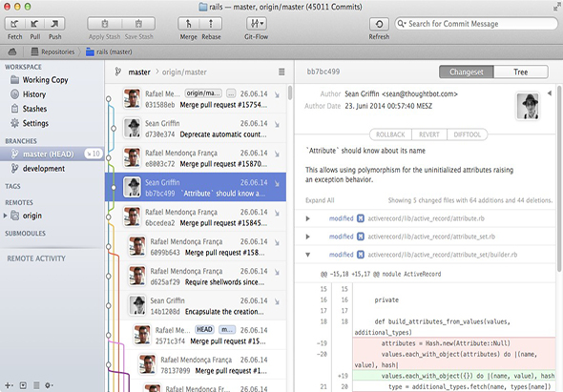Open the commit list options menu icon

pyautogui.click(x=281, y=72)
